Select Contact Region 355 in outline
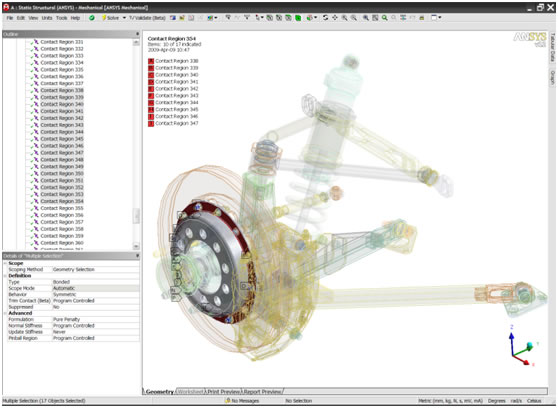The height and width of the screenshot is (408, 558). coord(62,208)
